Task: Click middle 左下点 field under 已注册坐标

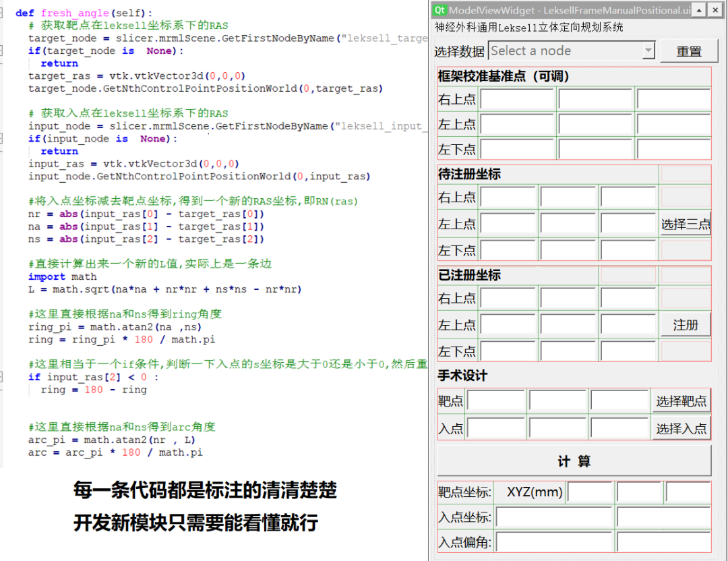Action: pos(568,351)
